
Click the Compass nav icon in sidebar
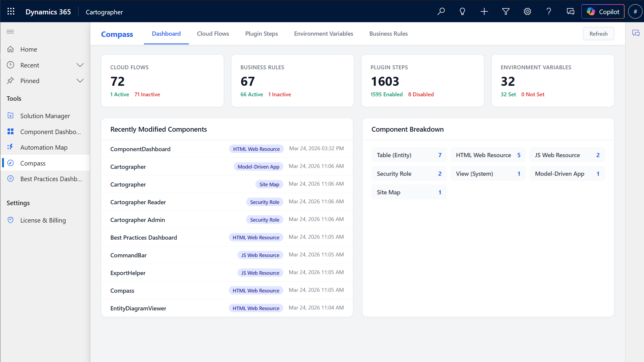click(x=10, y=163)
